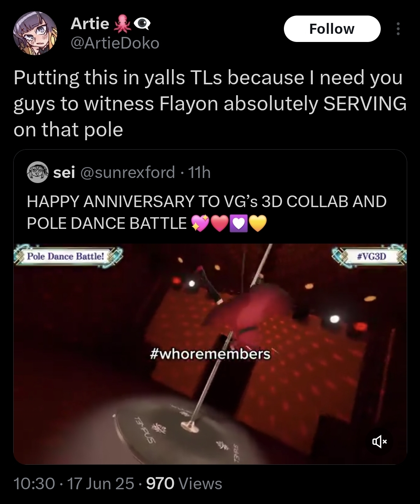Open the tweet timestamp 10:30 · 17 Jun 25

(74, 484)
